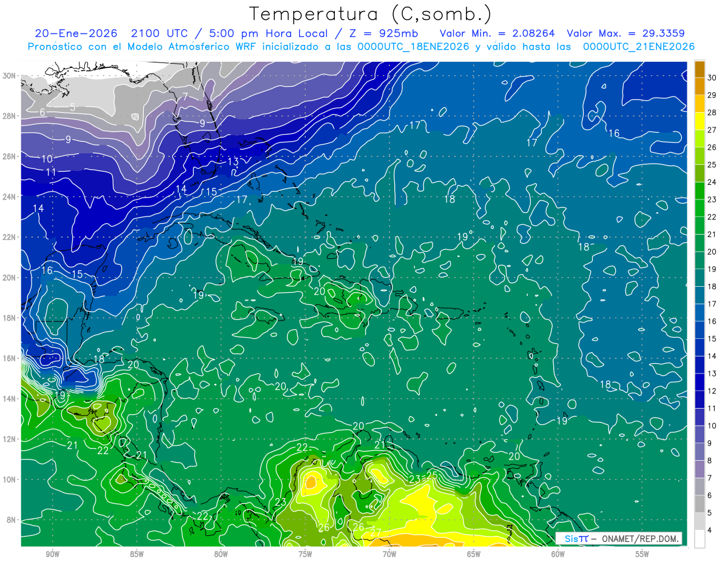Screen dimensions: 728x562
Task: Click the "25" contour label over Venezuela
Action: (432, 475)
